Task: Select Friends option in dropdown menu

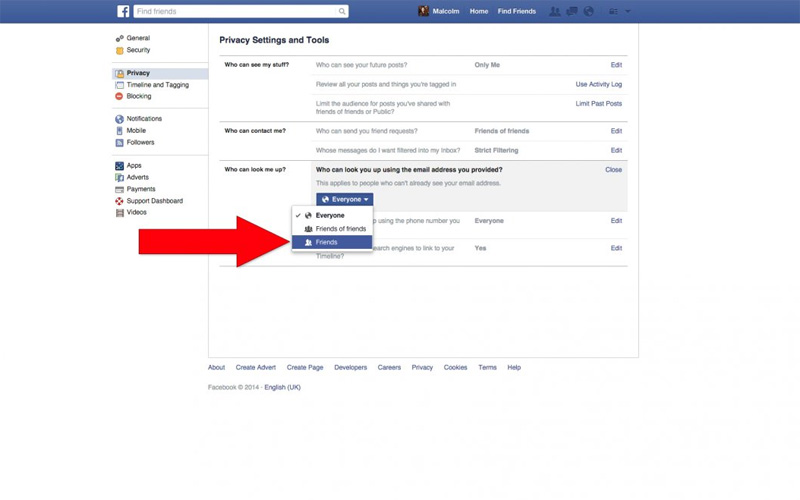Action: point(326,243)
